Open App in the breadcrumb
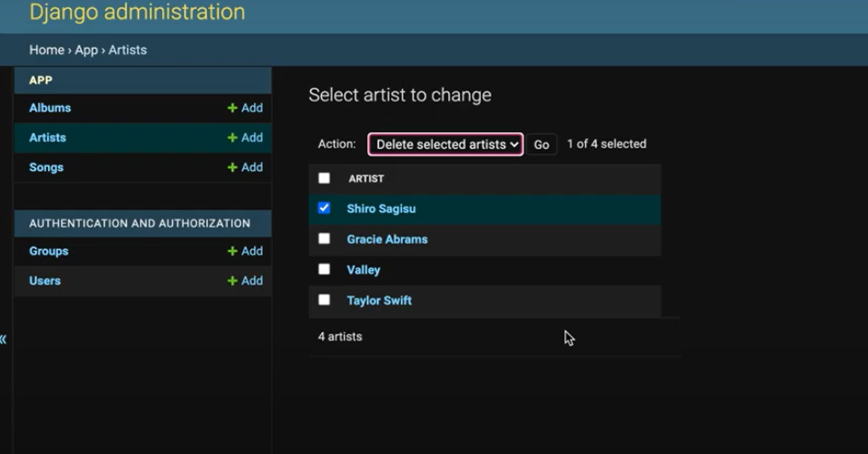Image resolution: width=868 pixels, height=454 pixels. 86,50
